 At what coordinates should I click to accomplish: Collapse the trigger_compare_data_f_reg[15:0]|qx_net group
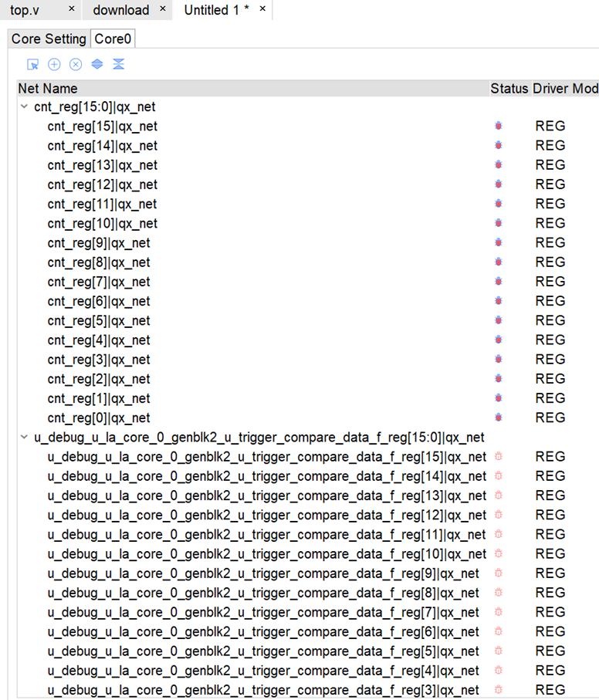click(x=24, y=437)
